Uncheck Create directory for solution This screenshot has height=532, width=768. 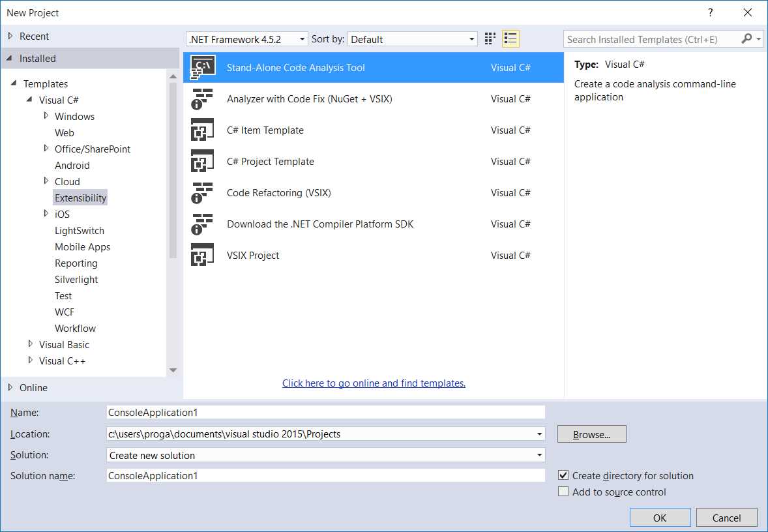563,475
